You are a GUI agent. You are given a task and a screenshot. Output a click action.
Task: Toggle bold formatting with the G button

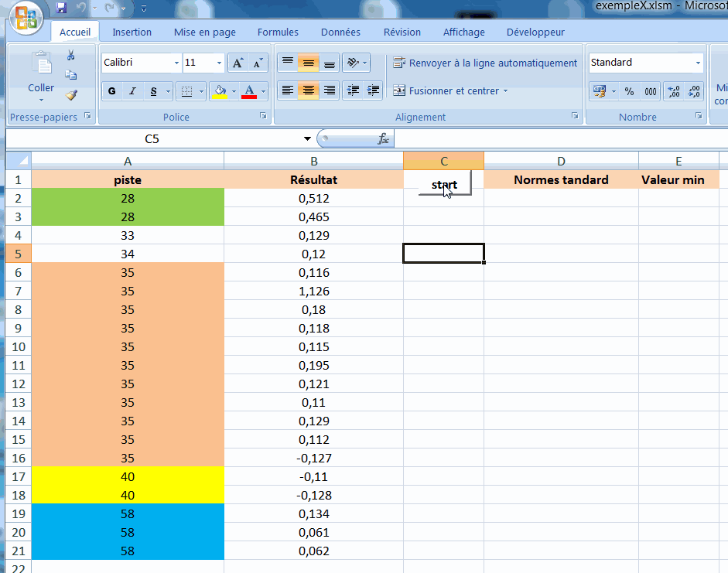pos(112,91)
